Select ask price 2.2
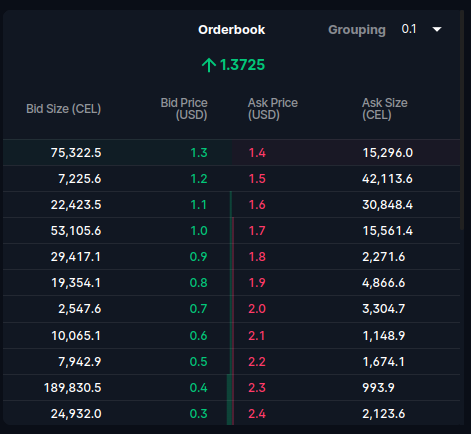This screenshot has height=434, width=471. [257, 362]
